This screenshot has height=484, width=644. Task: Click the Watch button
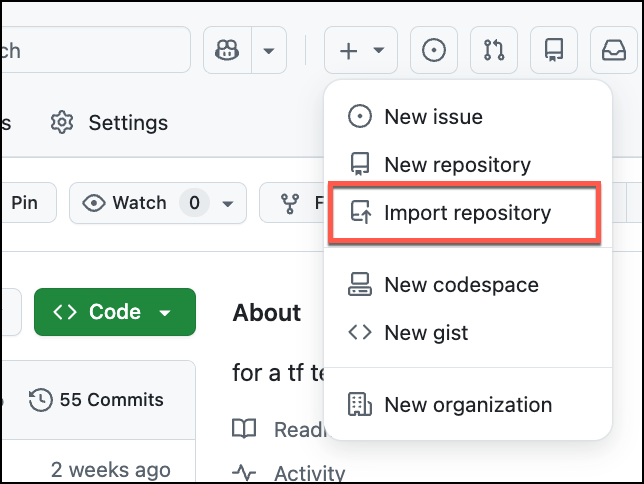click(158, 203)
